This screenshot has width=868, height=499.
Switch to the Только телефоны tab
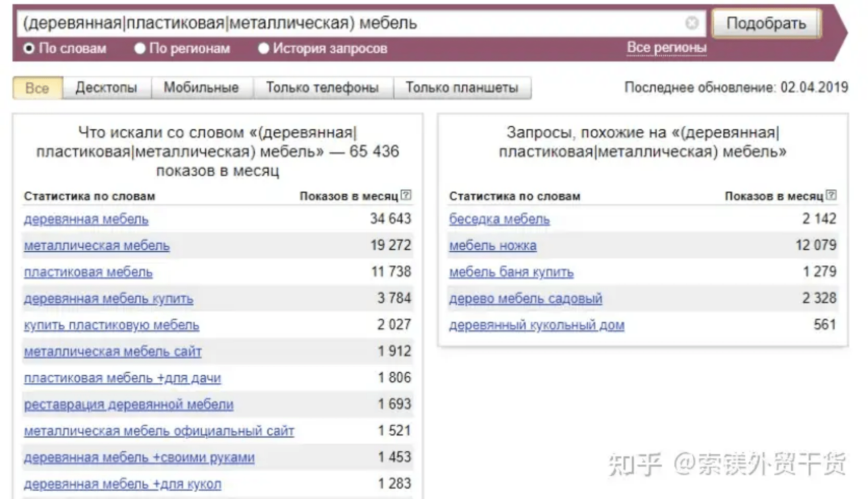(322, 88)
